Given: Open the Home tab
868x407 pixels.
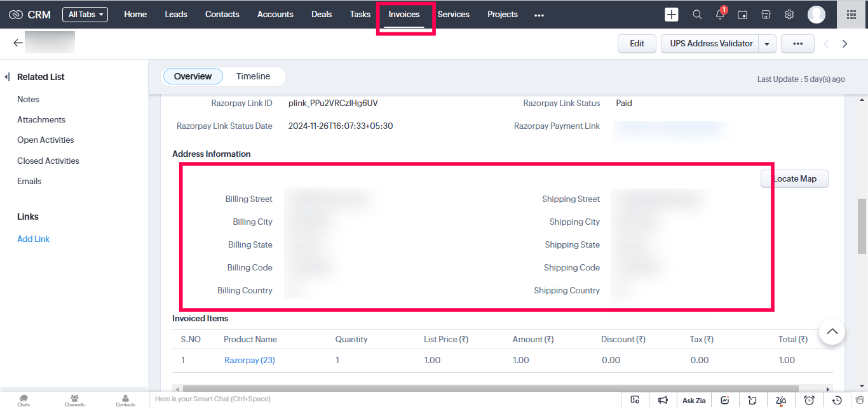Looking at the screenshot, I should [x=135, y=15].
